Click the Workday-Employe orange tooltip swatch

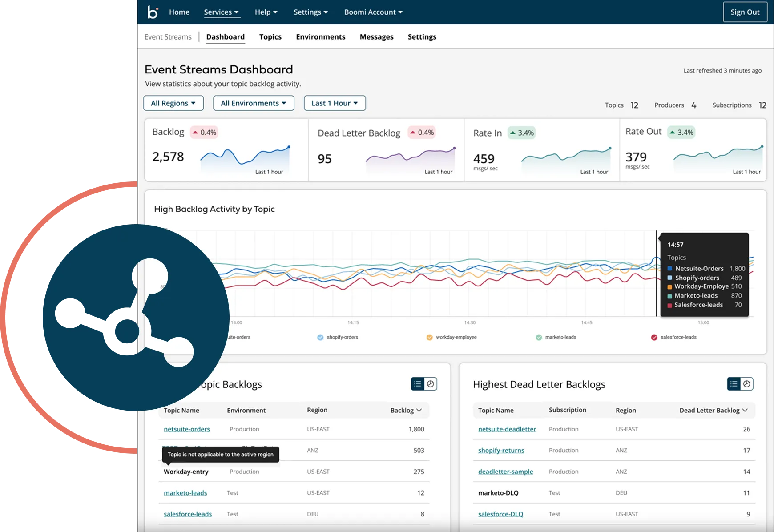pyautogui.click(x=670, y=287)
